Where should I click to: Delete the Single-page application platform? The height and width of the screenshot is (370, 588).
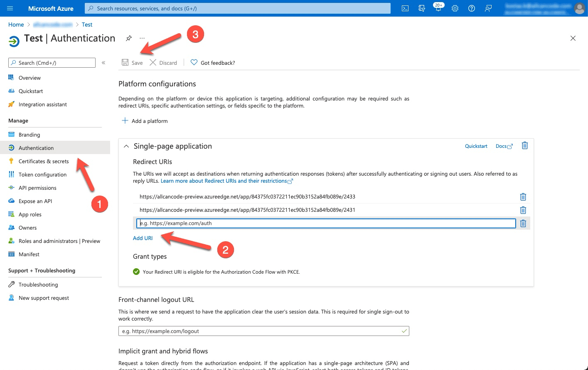coord(525,145)
